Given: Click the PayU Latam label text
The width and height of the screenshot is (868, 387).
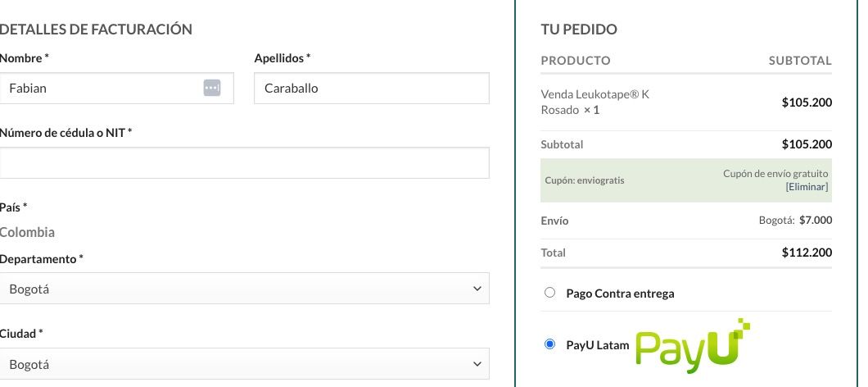Looking at the screenshot, I should click(597, 345).
